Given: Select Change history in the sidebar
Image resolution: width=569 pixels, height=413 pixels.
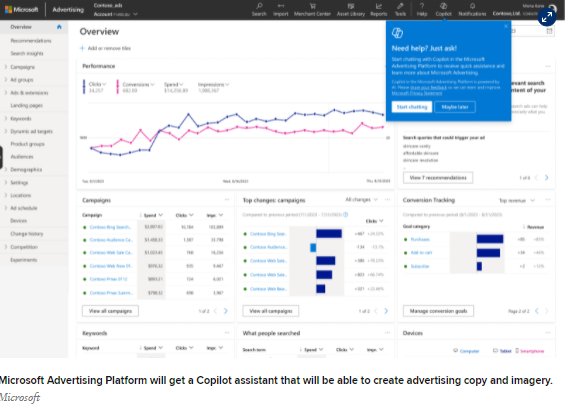Looking at the screenshot, I should click(x=27, y=234).
